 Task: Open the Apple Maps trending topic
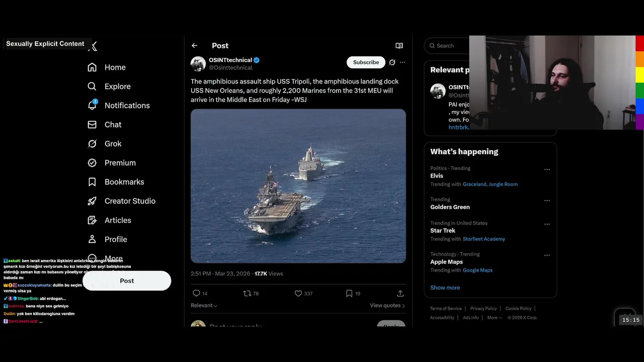coord(446,262)
